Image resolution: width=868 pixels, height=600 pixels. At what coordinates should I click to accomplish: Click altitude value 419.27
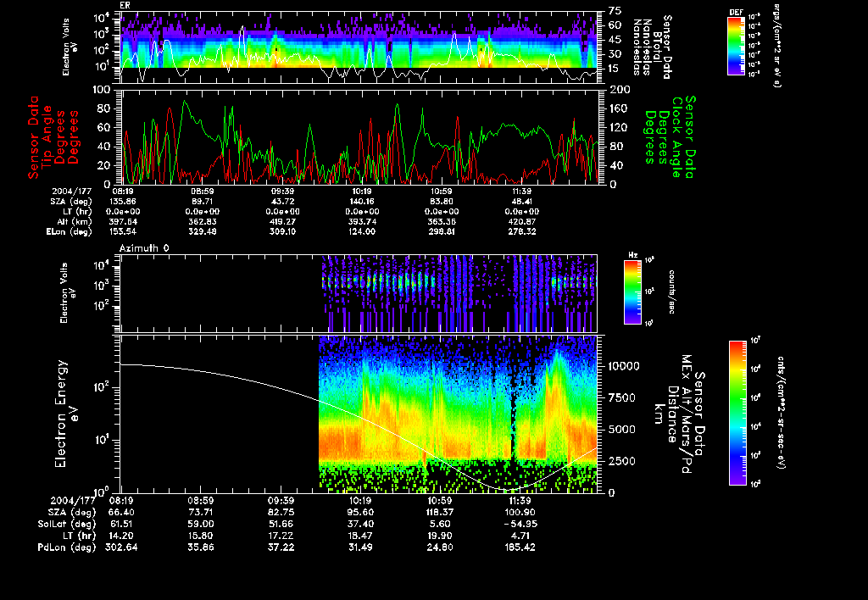click(282, 221)
